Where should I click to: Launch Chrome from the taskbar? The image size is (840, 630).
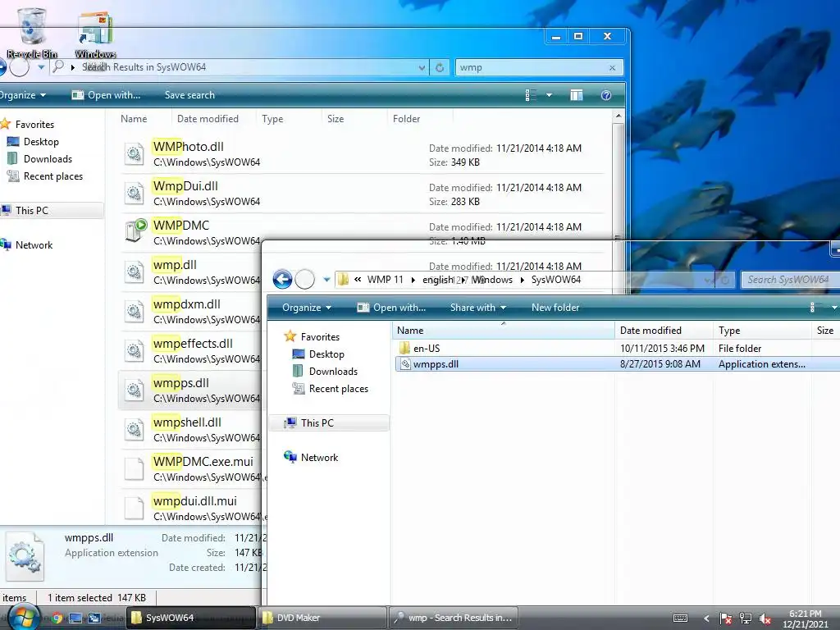57,618
